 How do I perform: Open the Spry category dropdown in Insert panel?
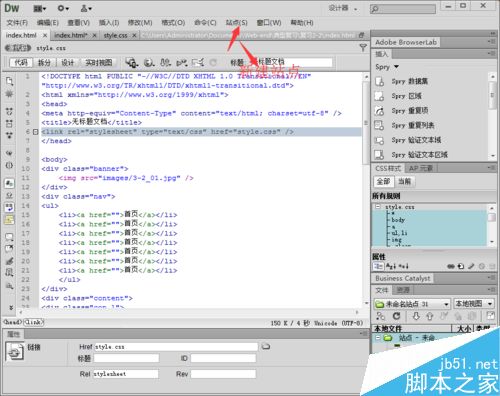coord(387,67)
